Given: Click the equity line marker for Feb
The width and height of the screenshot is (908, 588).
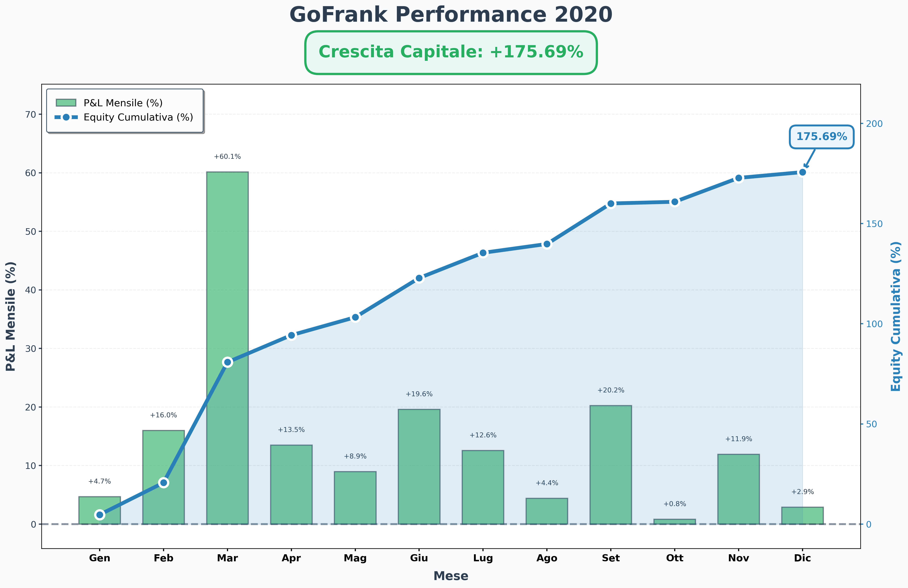Looking at the screenshot, I should (x=164, y=483).
